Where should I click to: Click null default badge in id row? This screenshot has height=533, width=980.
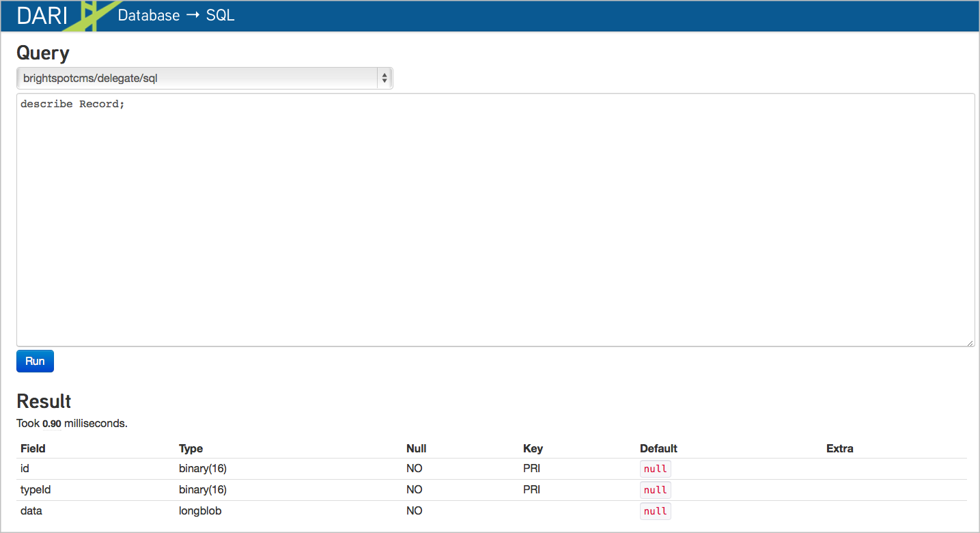(x=656, y=469)
